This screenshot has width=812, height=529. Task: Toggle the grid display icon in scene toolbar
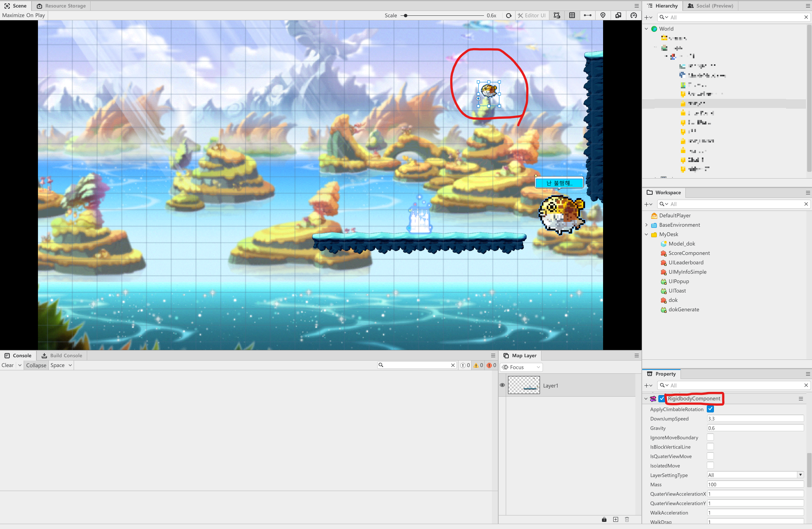point(572,15)
